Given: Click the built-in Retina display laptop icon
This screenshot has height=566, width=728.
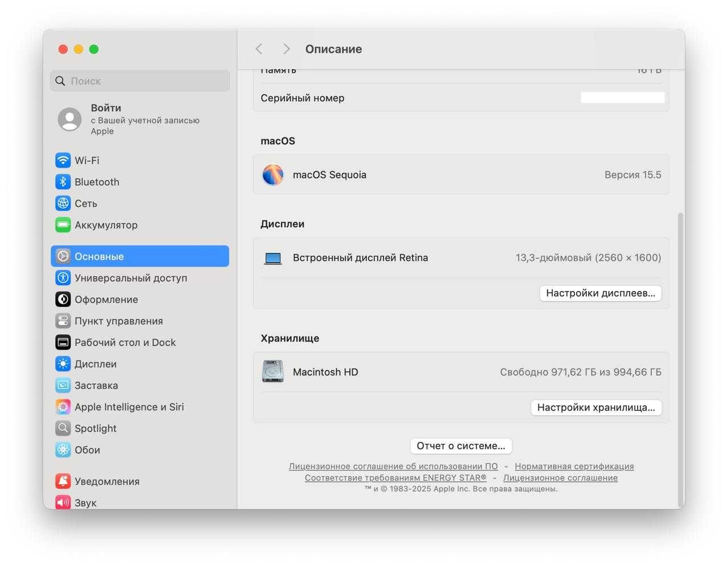Looking at the screenshot, I should [273, 259].
